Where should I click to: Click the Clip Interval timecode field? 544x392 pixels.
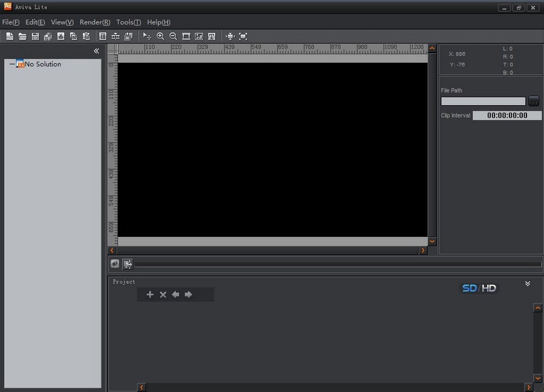(x=507, y=115)
